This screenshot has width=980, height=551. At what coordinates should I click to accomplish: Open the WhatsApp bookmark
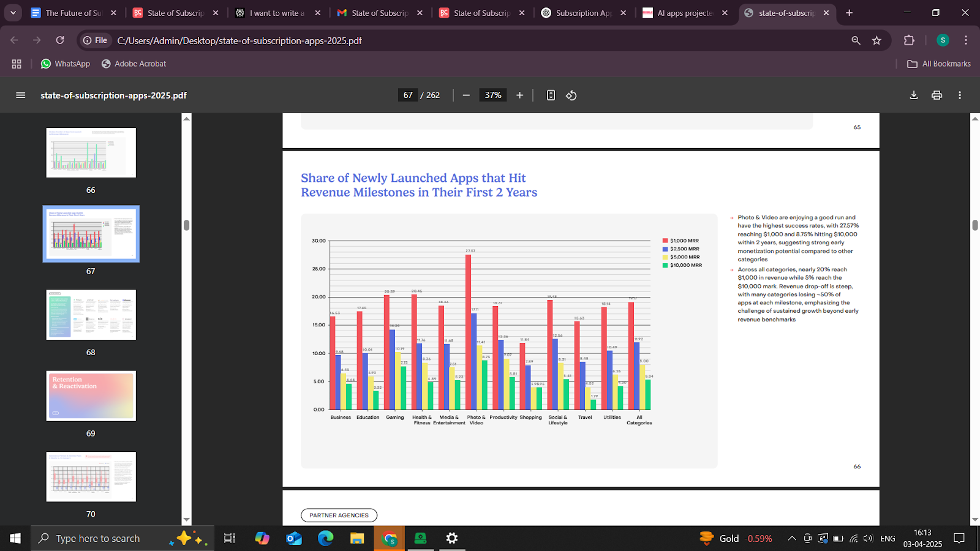65,64
